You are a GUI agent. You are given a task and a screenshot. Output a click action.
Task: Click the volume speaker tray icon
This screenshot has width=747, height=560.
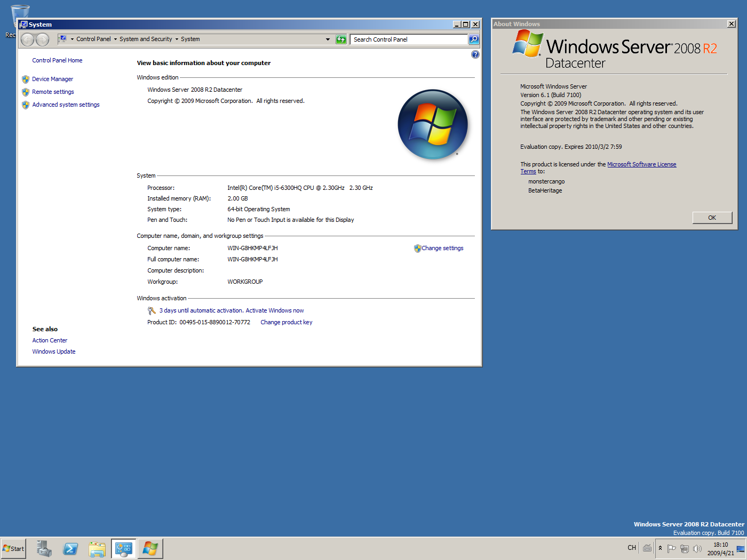(x=697, y=548)
